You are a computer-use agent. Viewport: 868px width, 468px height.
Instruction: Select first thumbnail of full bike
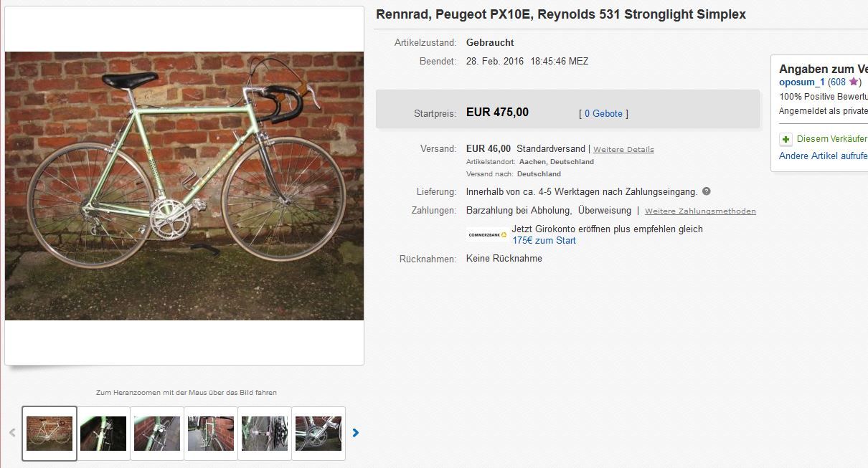point(49,433)
